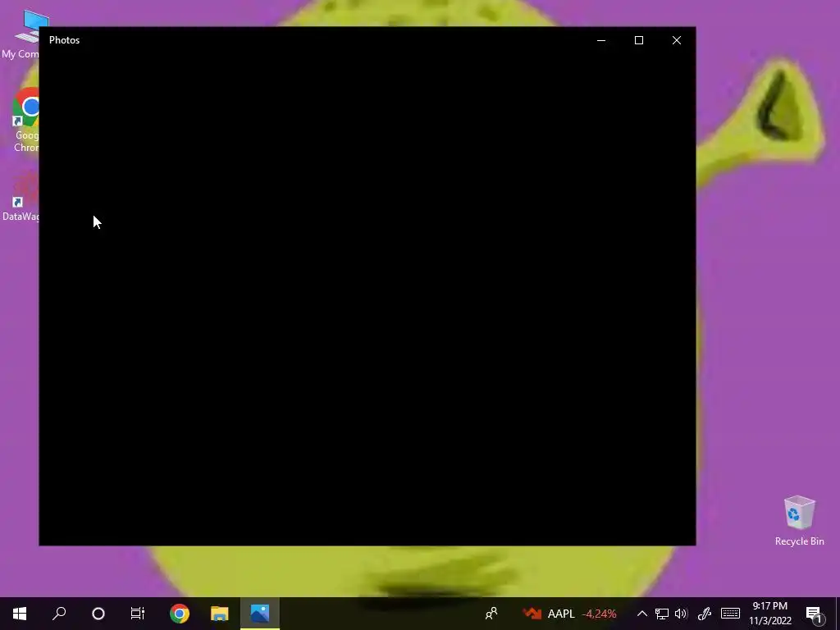Image resolution: width=840 pixels, height=630 pixels.
Task: Open network status tray icon
Action: (x=662, y=614)
